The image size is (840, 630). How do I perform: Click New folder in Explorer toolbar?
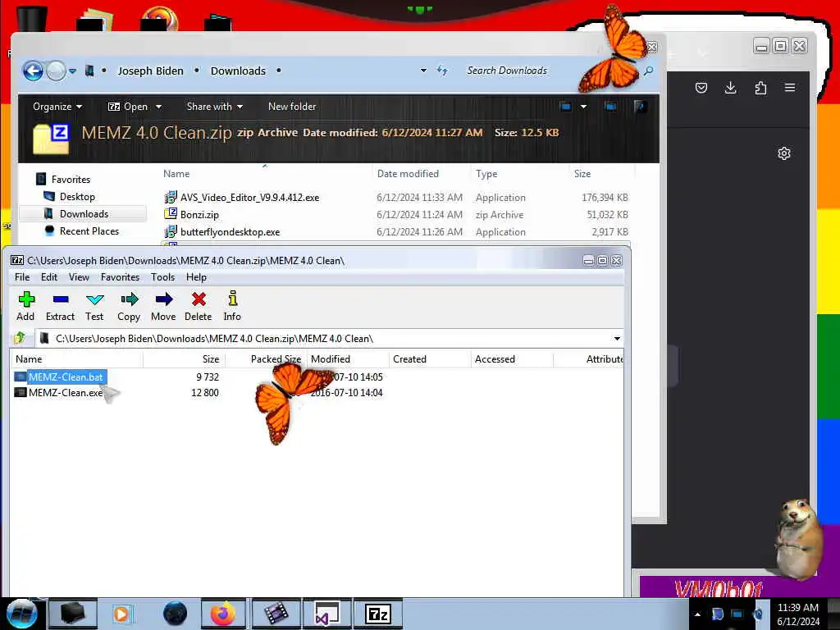292,107
